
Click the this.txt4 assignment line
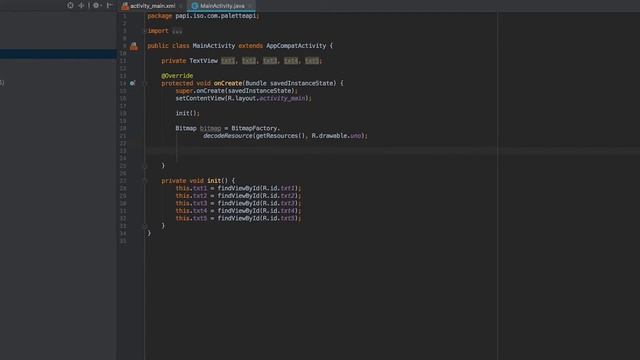tap(238, 211)
